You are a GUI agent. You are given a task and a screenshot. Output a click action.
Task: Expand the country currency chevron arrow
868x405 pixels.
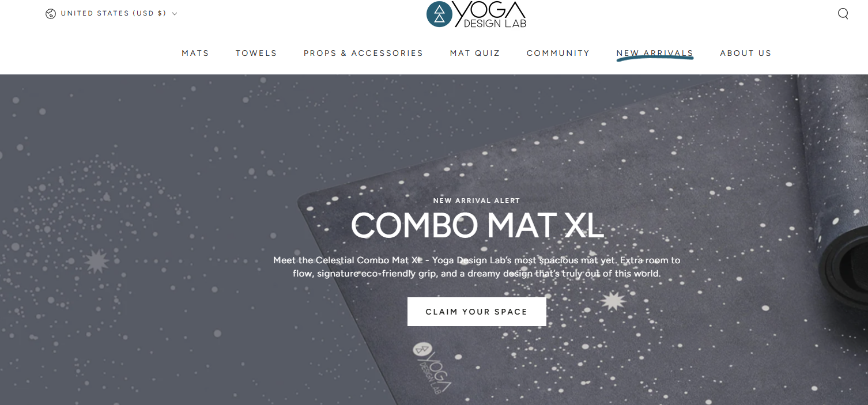click(175, 13)
